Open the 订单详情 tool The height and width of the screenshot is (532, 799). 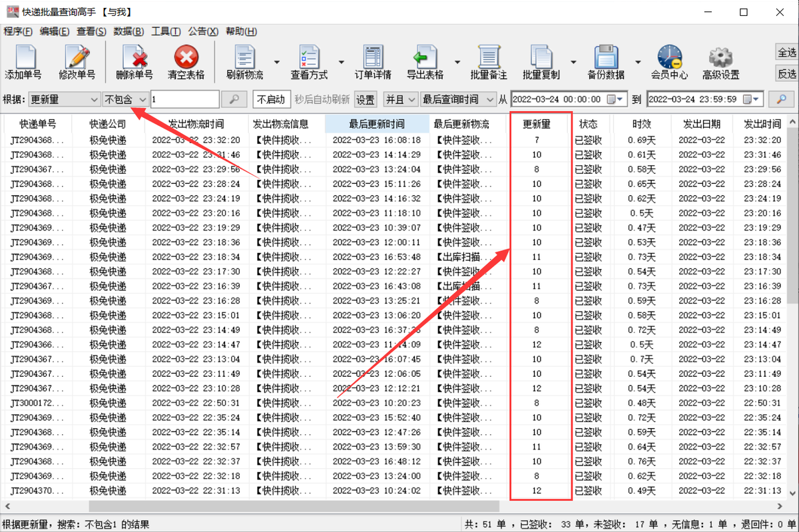coord(373,63)
